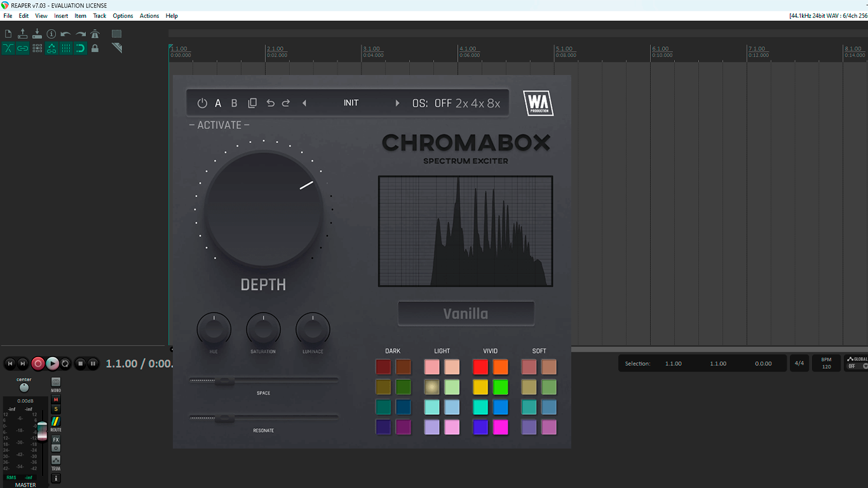Select the pure red swatch under VIVID
The height and width of the screenshot is (488, 868).
480,367
